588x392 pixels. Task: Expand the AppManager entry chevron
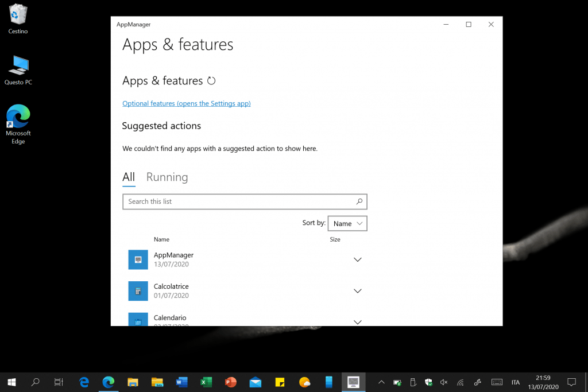[357, 259]
